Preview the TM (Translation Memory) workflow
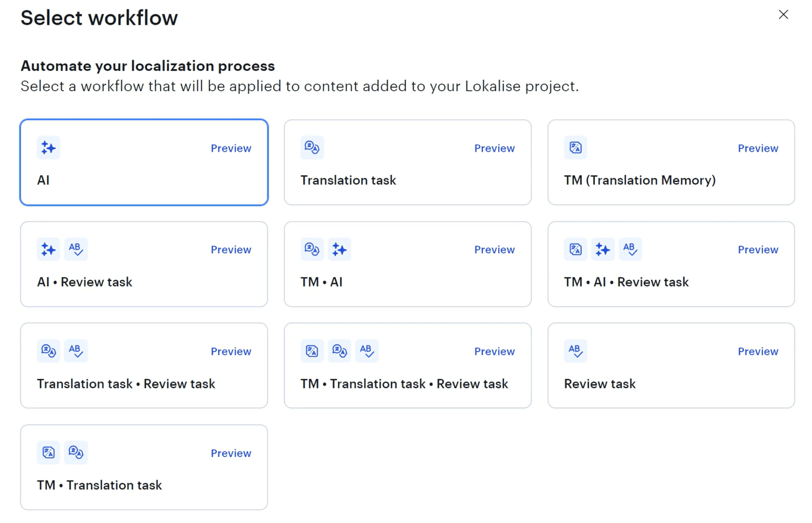 [x=758, y=148]
